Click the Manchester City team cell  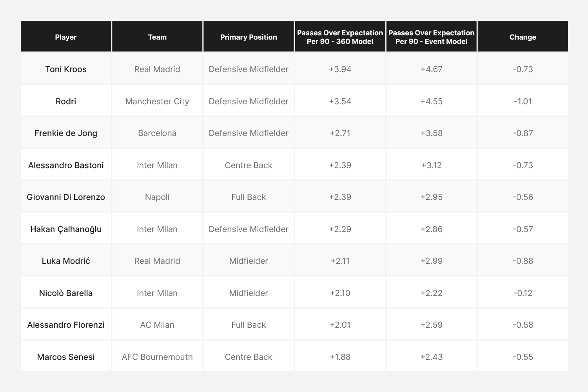tap(157, 102)
